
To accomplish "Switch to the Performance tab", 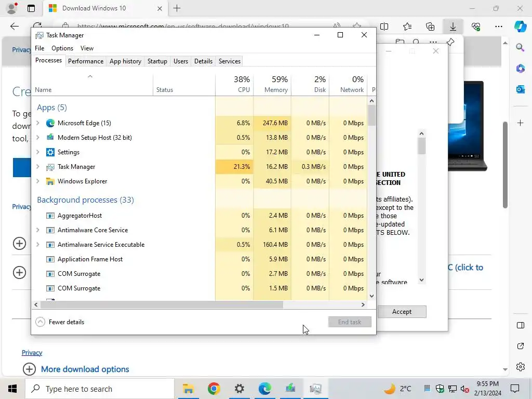I will click(x=86, y=61).
